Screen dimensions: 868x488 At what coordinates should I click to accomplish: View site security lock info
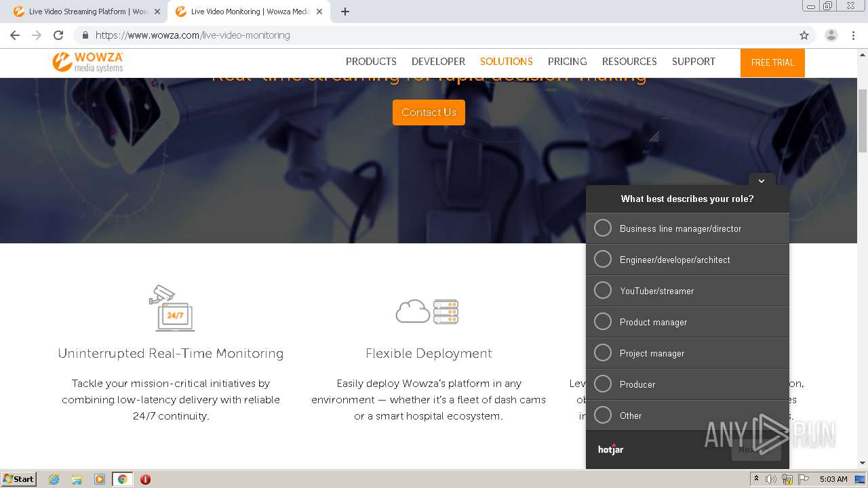[85, 35]
